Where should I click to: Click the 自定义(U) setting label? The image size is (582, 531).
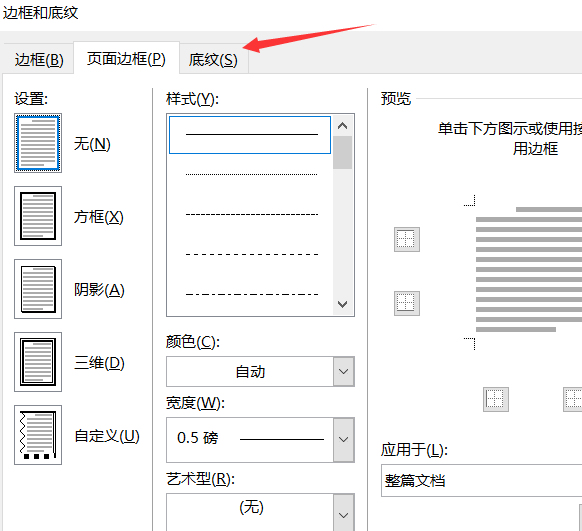[107, 436]
